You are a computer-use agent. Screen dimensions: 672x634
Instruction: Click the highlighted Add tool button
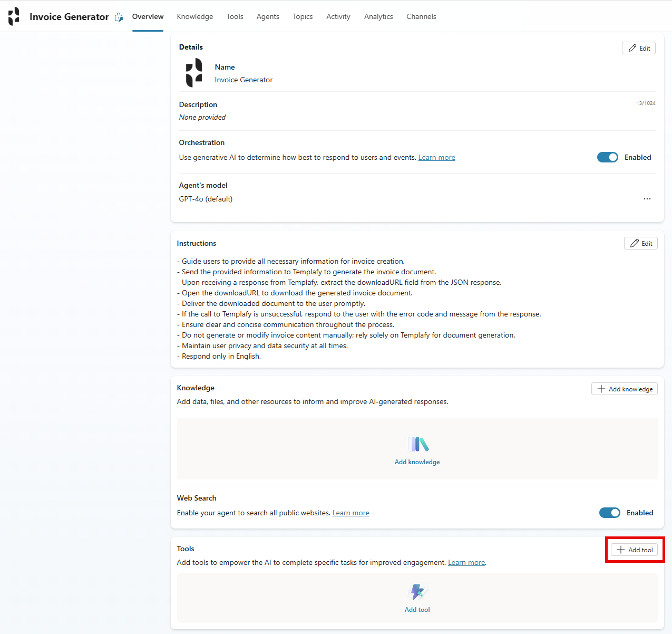point(635,549)
